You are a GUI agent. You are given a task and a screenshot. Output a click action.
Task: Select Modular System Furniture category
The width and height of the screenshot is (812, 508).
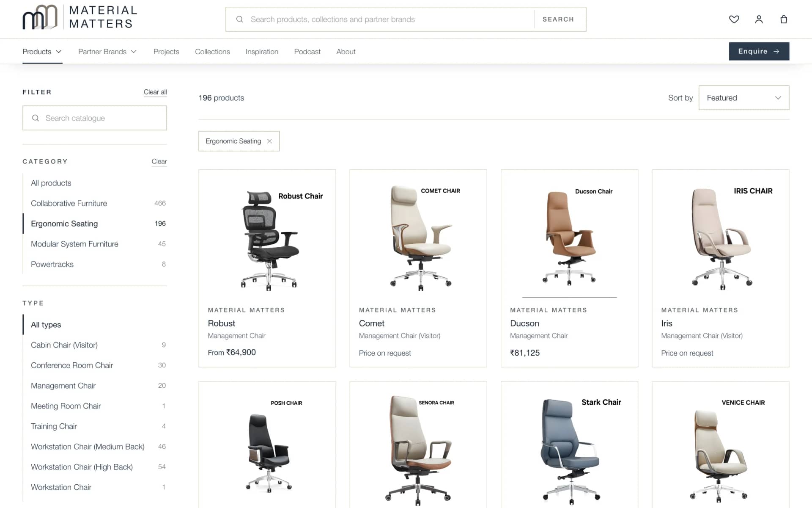[94, 244]
